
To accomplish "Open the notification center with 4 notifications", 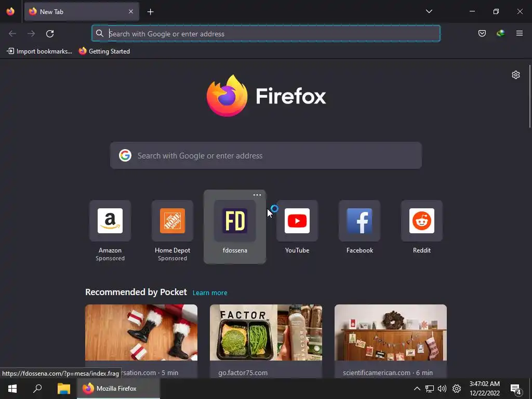I will (x=516, y=389).
